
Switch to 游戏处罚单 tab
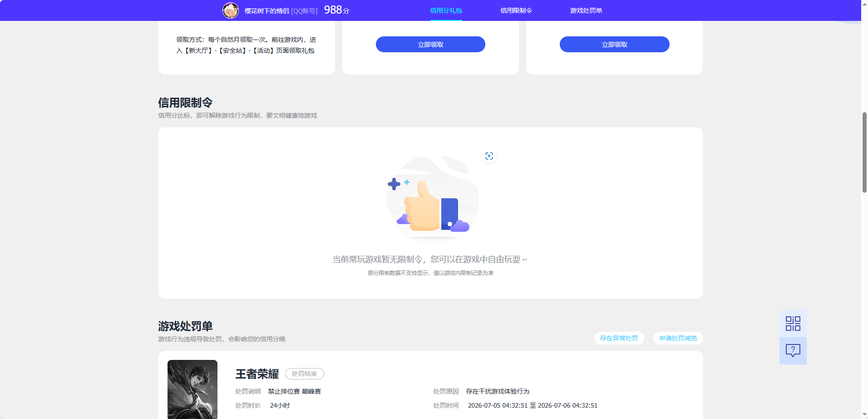[586, 10]
